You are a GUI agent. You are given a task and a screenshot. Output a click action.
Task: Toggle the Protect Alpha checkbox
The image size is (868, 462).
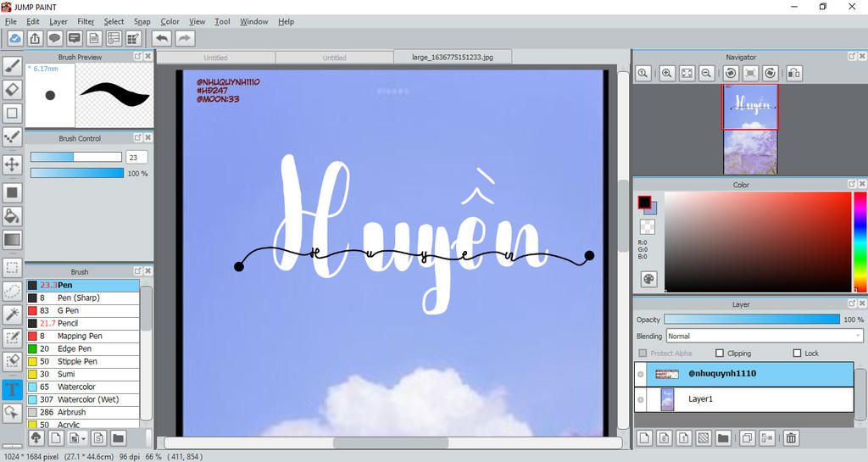click(x=643, y=353)
